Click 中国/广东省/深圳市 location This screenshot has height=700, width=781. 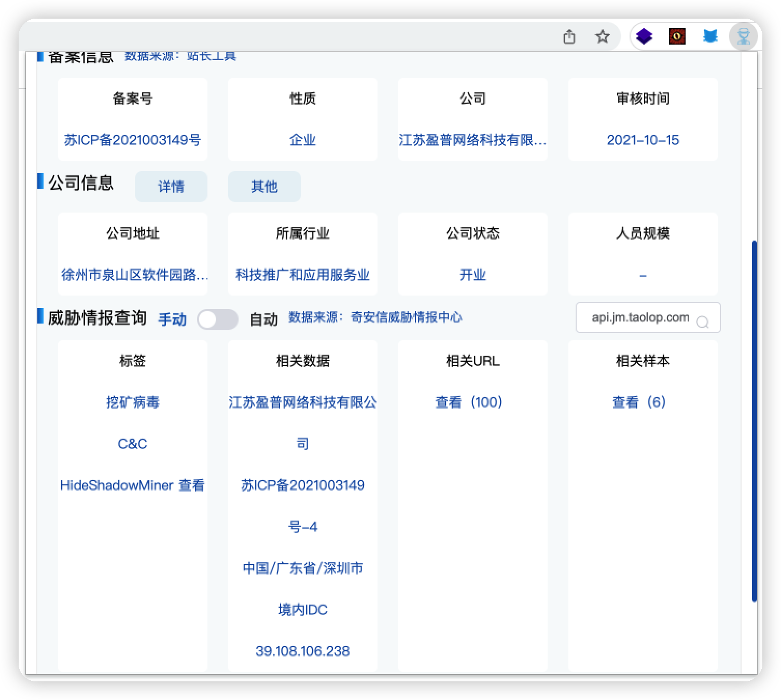pyautogui.click(x=303, y=568)
